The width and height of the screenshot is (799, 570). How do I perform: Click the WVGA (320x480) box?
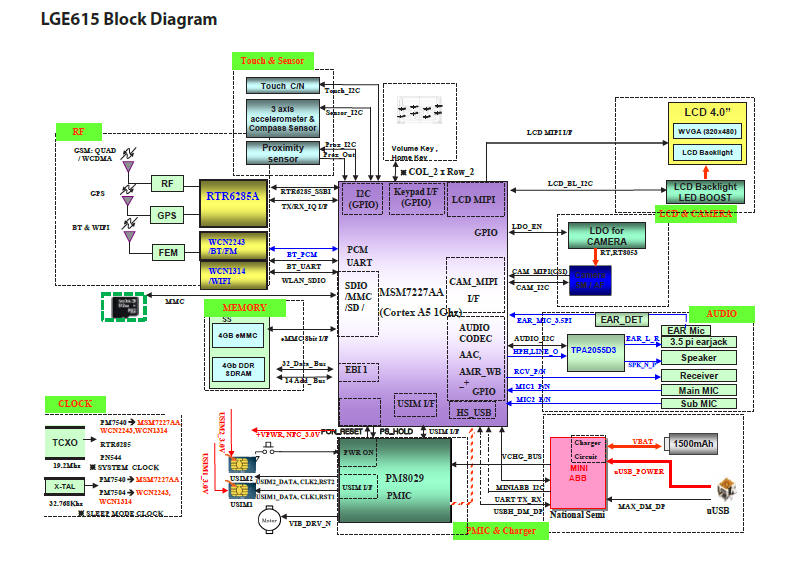(707, 131)
